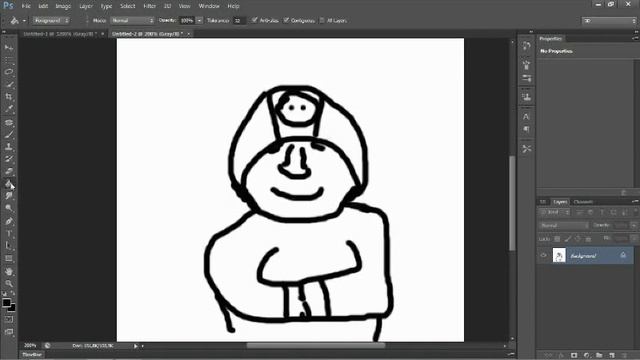Screen dimensions: 640x360
Task: Open the Foreground fill source dropdown
Action: [51, 20]
